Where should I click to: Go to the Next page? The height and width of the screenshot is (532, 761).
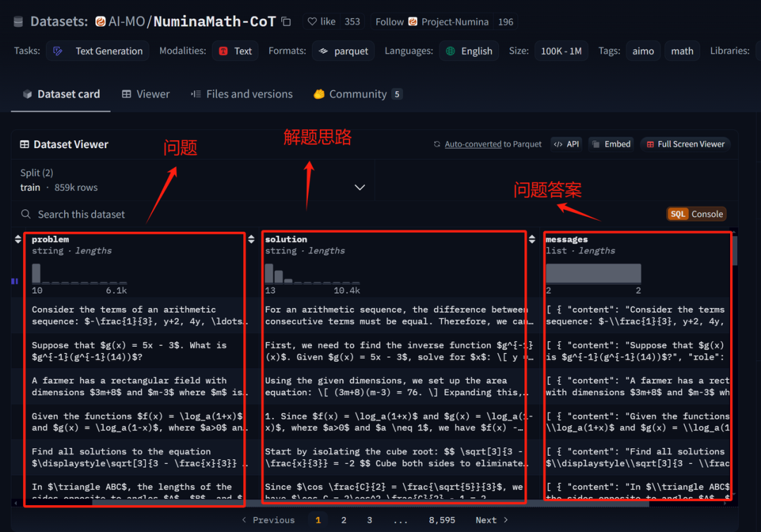[x=492, y=520]
